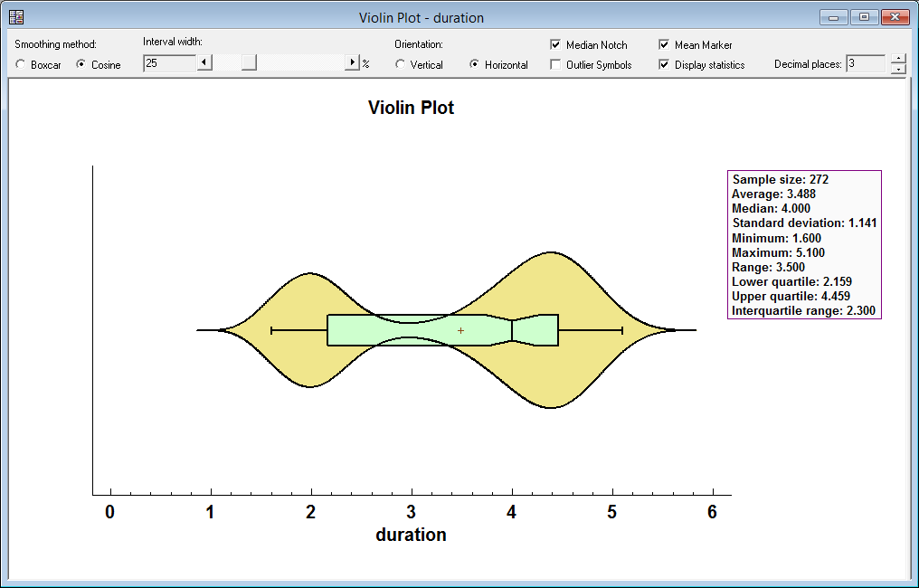The height and width of the screenshot is (588, 919).
Task: Disable the Mean Marker
Action: click(x=664, y=44)
